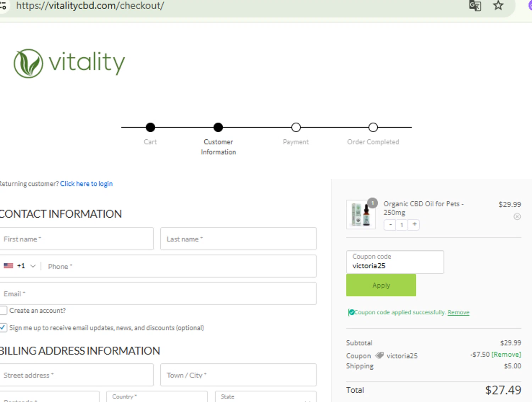
Task: Click the 'Organic CBD Oil for Pets - 250mg' name
Action: [423, 208]
